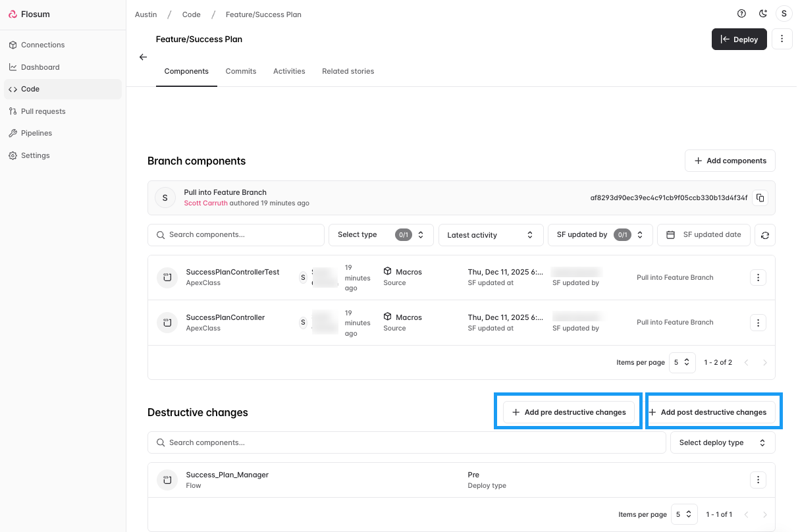Click the help question mark icon
This screenshot has width=798, height=532.
pos(742,14)
